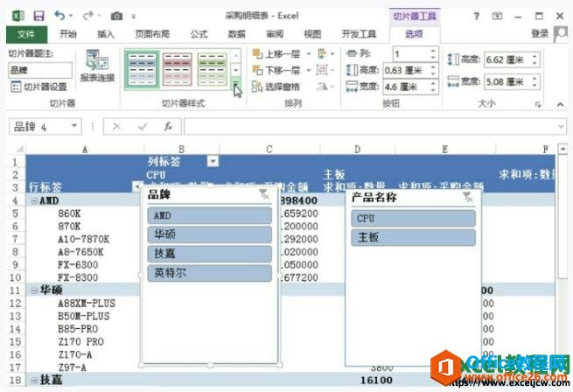
Task: Switch to the 视图 View tab
Action: [x=312, y=34]
